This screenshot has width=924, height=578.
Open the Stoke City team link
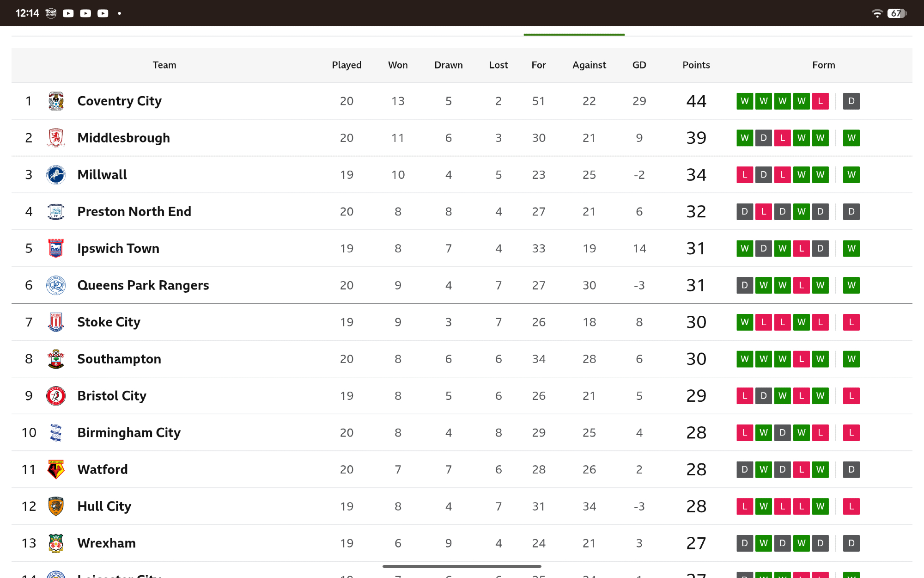109,322
